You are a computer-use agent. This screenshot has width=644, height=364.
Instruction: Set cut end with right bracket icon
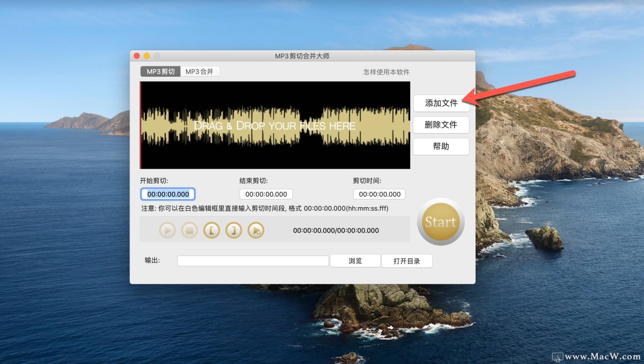tap(233, 230)
